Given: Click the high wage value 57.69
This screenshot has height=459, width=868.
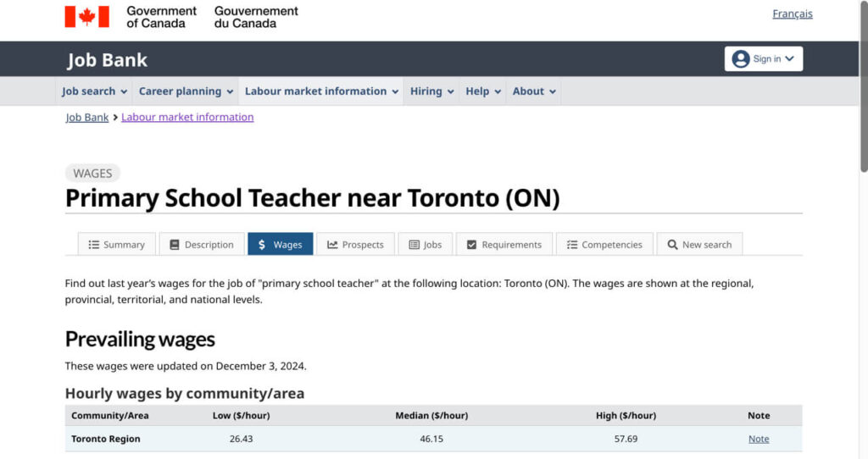Looking at the screenshot, I should [626, 439].
